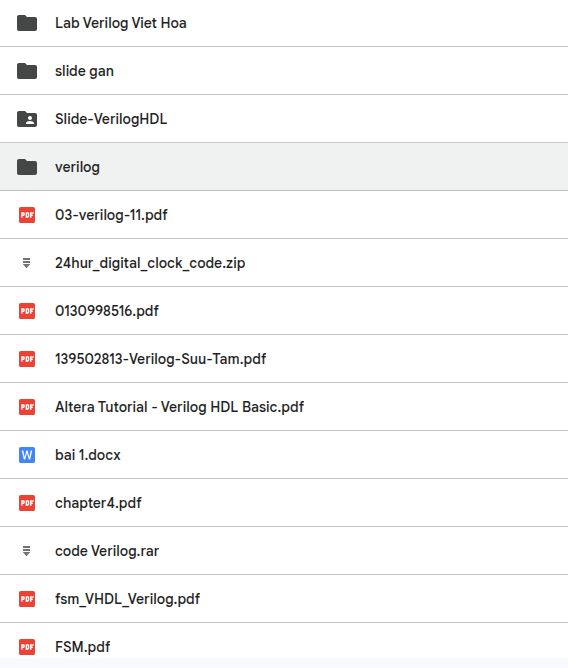Screen dimensions: 568x668
Task: Select the Lab Verilog Viet Hoa name
Action: point(121,23)
